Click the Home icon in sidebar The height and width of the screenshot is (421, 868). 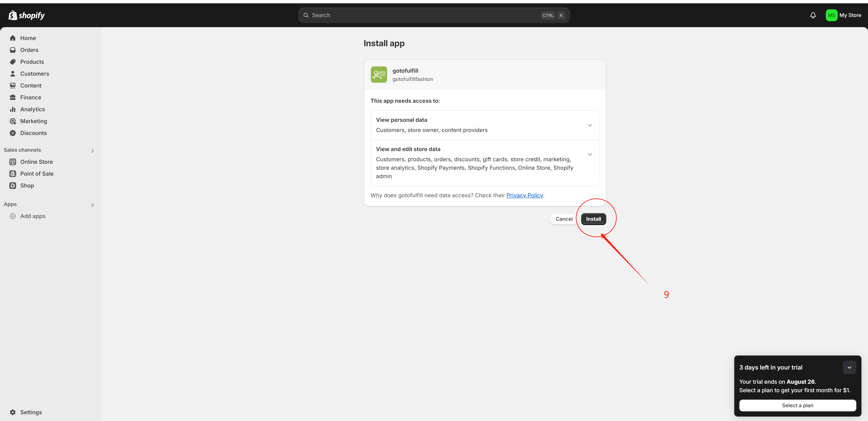pyautogui.click(x=13, y=38)
